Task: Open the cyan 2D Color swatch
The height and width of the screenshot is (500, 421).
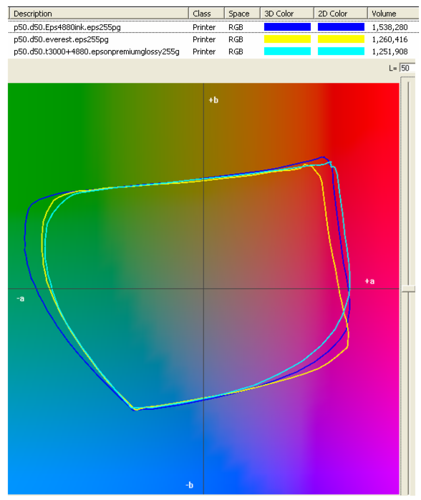Action: pos(341,51)
